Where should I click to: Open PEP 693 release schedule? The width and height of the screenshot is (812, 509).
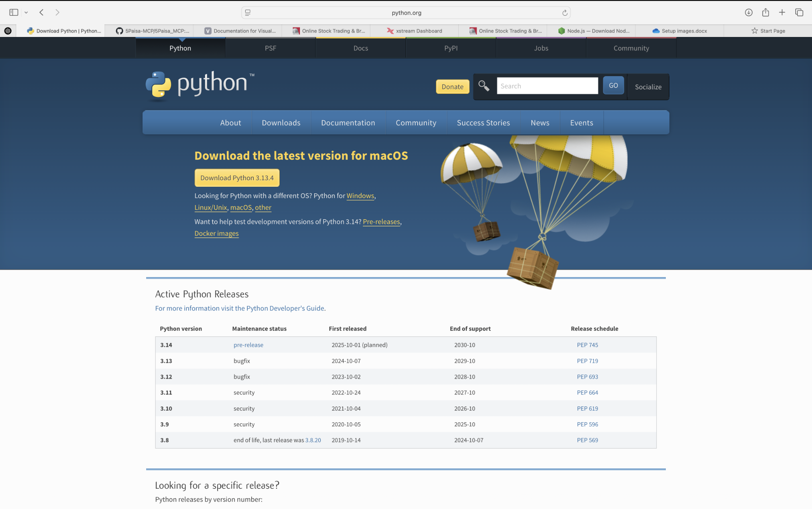pyautogui.click(x=588, y=377)
